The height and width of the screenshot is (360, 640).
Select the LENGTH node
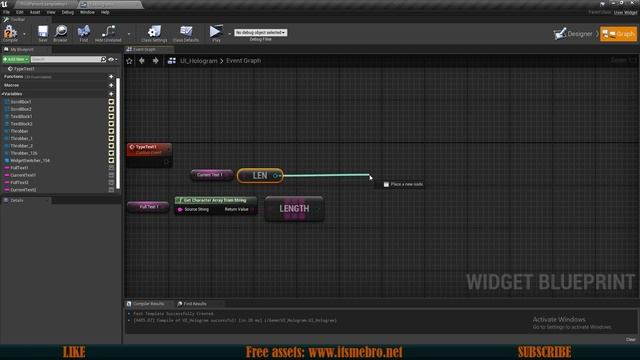point(294,209)
